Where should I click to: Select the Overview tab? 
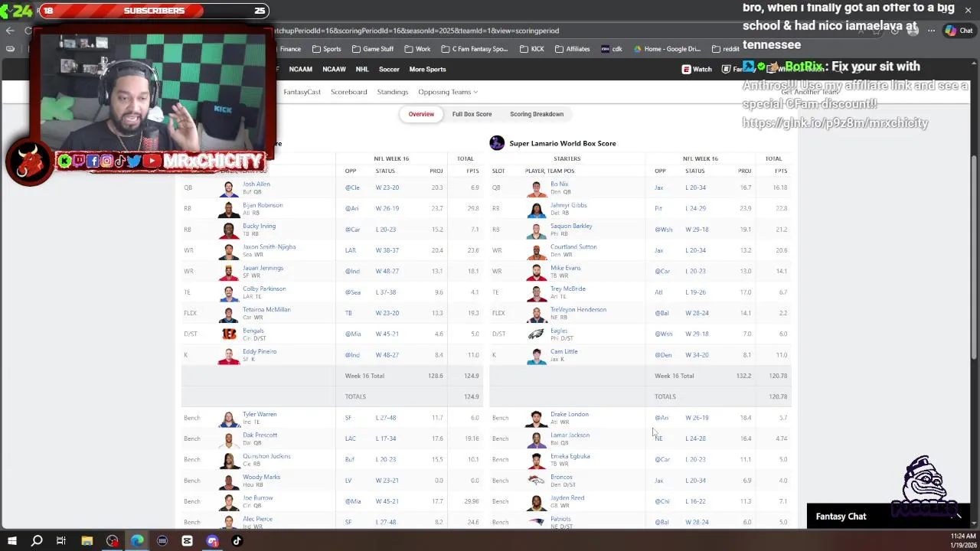tap(421, 114)
